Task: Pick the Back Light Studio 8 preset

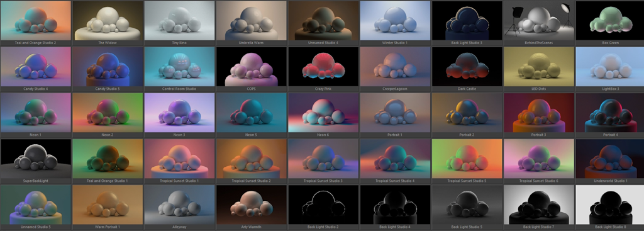Action: coord(610,205)
